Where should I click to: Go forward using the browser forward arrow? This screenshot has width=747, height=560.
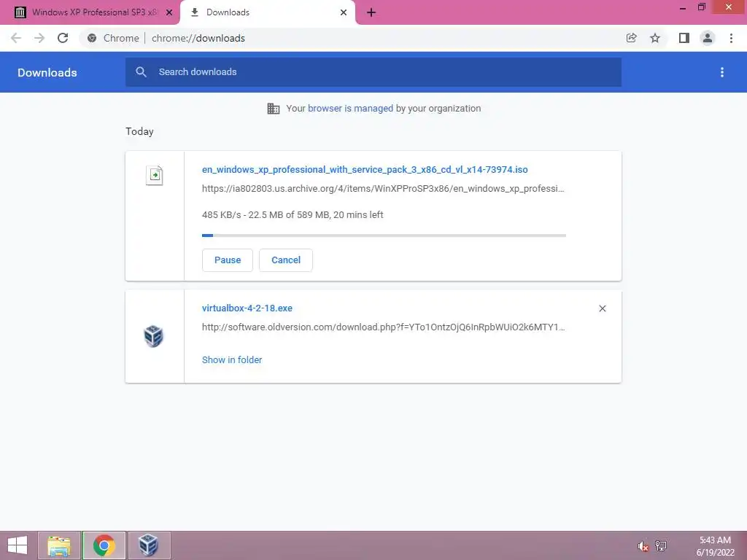click(x=39, y=38)
